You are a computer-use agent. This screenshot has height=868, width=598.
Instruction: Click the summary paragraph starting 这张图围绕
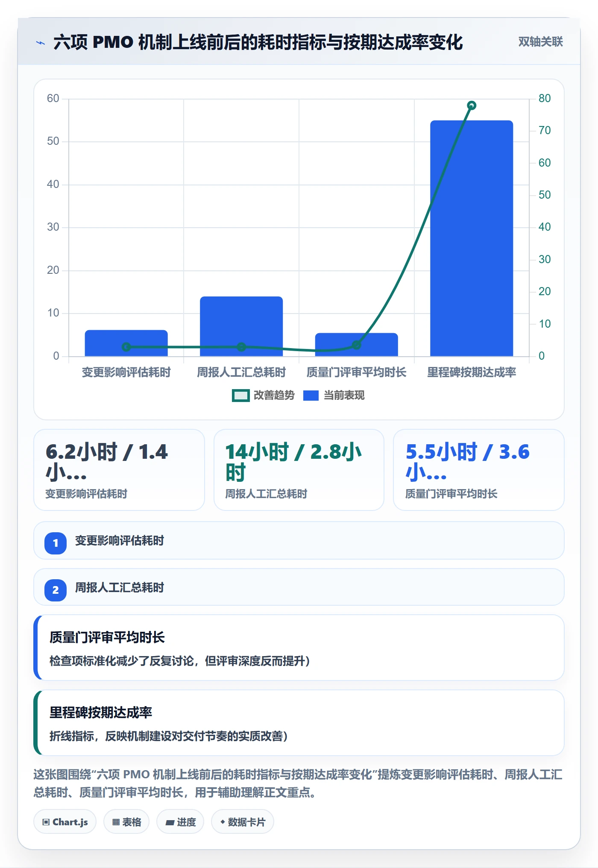click(298, 784)
